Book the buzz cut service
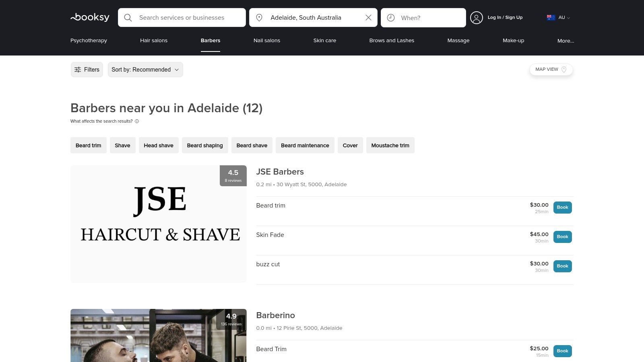Screen dimensions: 644x362 (x=563, y=266)
